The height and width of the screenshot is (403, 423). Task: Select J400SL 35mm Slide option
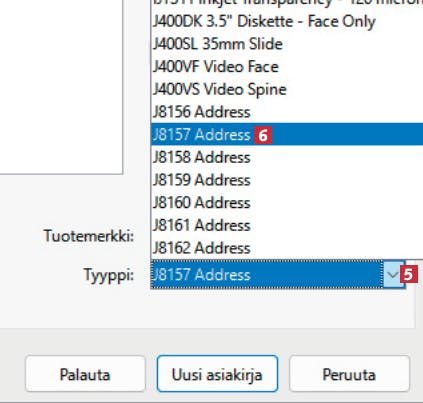287,44
